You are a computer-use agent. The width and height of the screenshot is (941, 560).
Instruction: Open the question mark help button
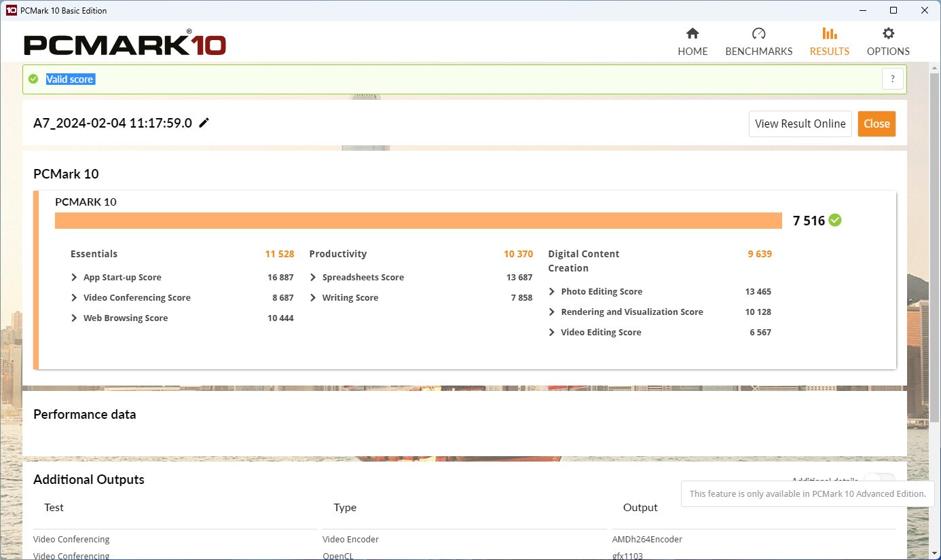point(893,79)
